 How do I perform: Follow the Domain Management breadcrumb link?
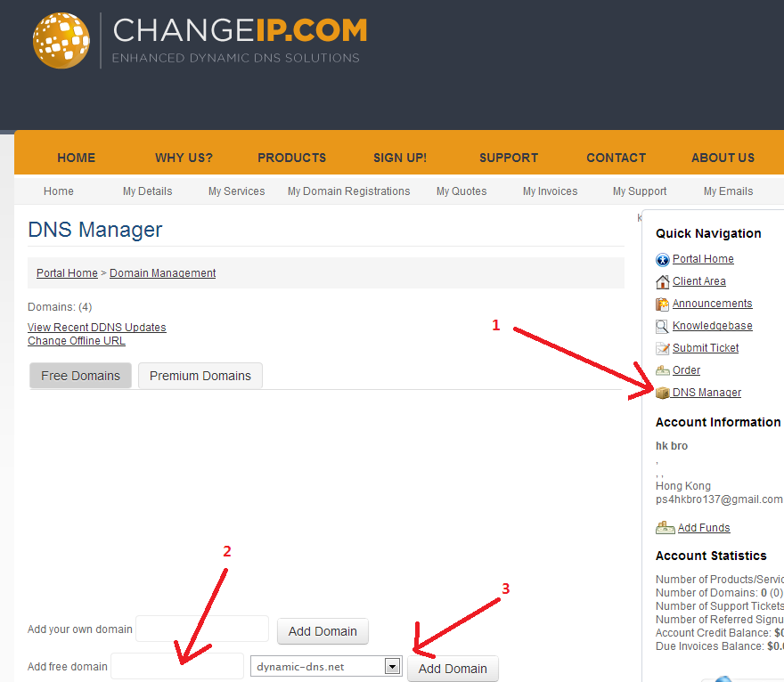(162, 273)
